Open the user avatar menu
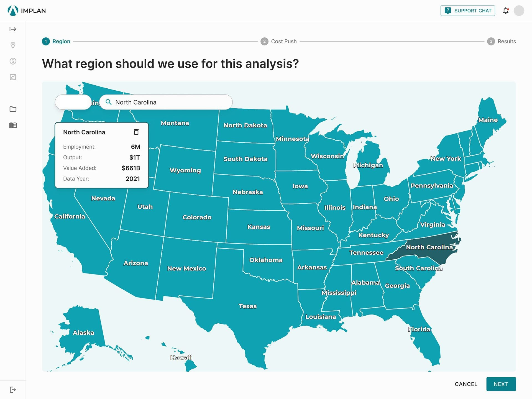The image size is (532, 399). 519,11
